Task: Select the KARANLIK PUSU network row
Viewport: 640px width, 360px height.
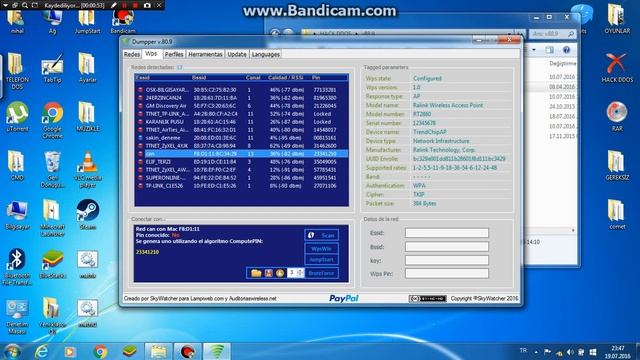Action: tap(242, 122)
